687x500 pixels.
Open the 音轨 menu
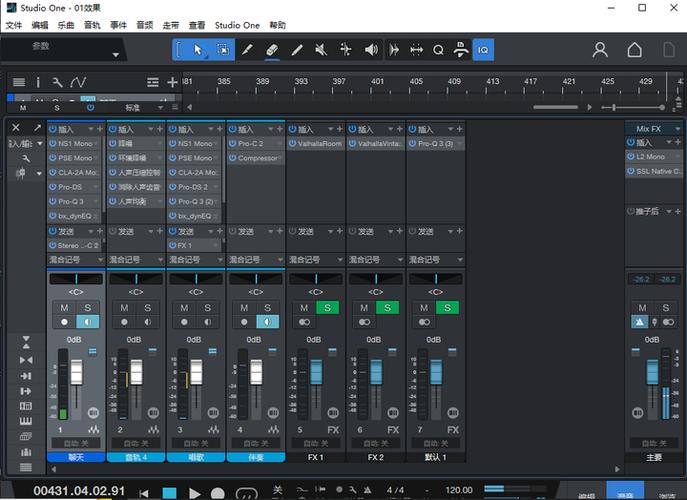92,25
